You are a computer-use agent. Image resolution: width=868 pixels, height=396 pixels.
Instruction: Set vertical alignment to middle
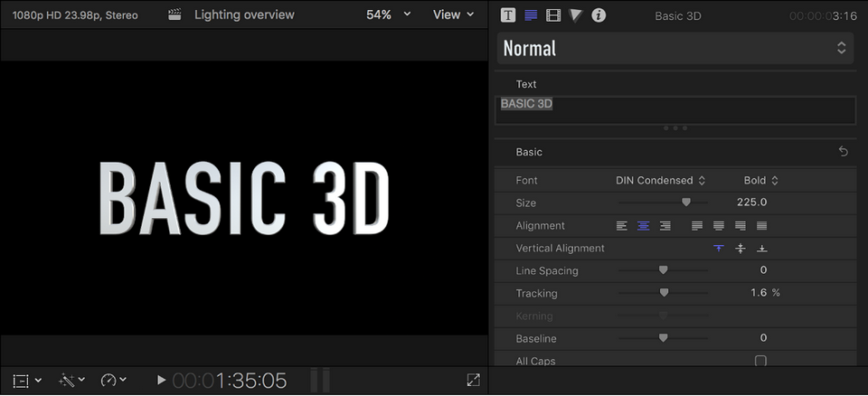pyautogui.click(x=741, y=248)
